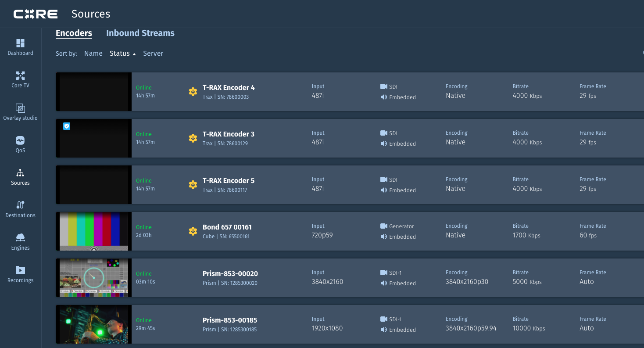
Task: Launch Overlay studio from sidebar
Action: [x=20, y=108]
